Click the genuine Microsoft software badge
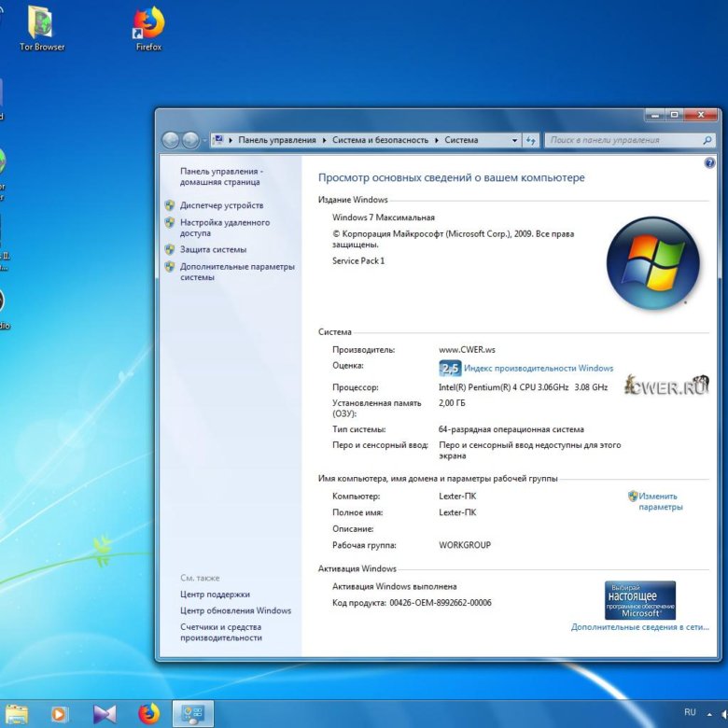The image size is (728, 728). click(639, 600)
